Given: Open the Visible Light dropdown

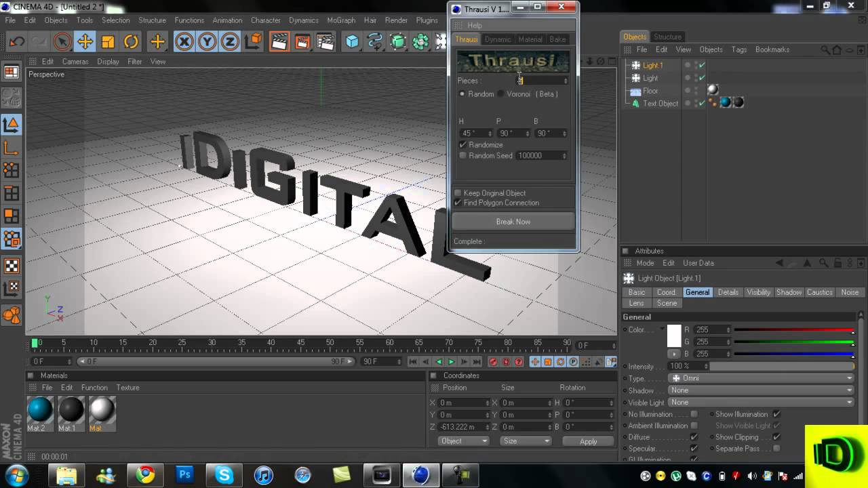Looking at the screenshot, I should pyautogui.click(x=761, y=403).
